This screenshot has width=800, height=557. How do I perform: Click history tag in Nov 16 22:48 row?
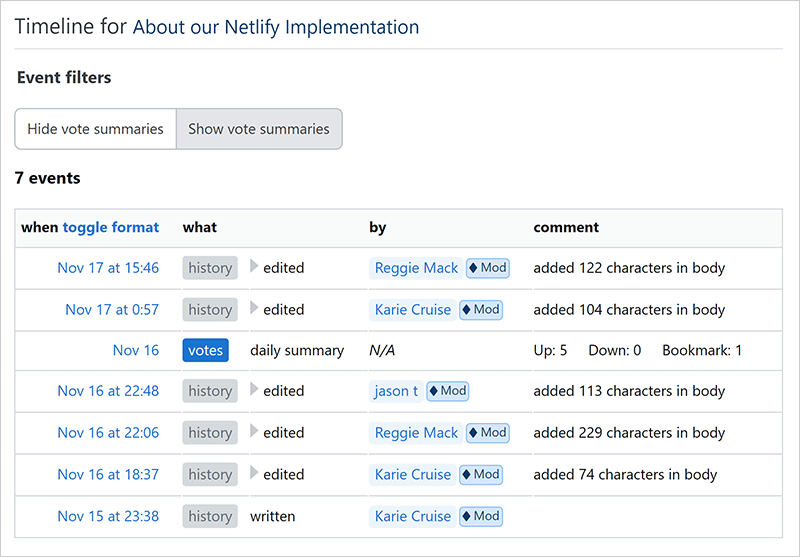click(x=210, y=391)
